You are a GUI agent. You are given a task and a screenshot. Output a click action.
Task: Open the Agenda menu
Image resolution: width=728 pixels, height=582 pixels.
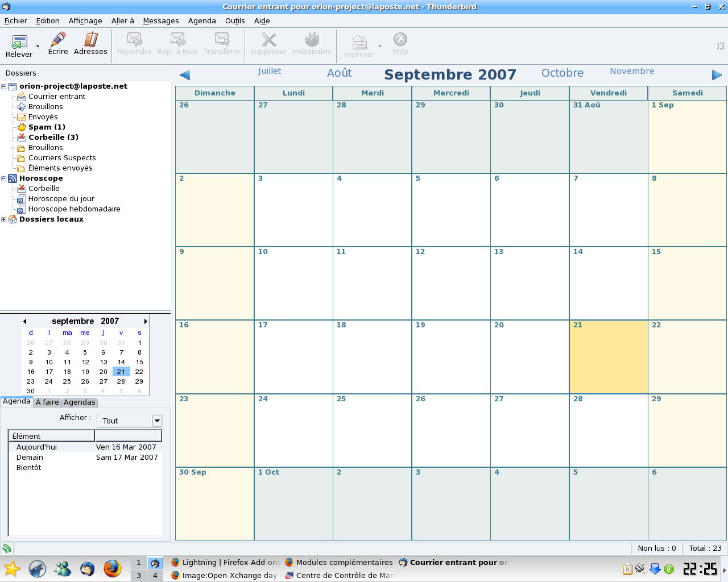(x=202, y=21)
